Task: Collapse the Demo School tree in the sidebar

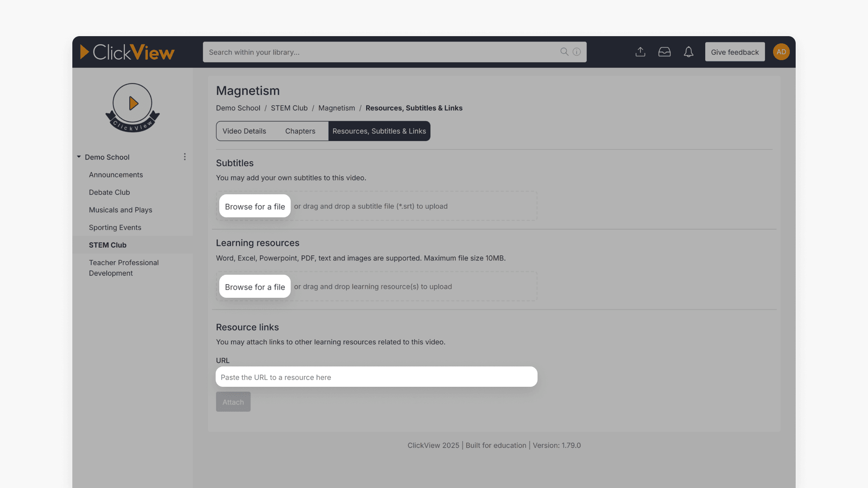Action: point(79,157)
